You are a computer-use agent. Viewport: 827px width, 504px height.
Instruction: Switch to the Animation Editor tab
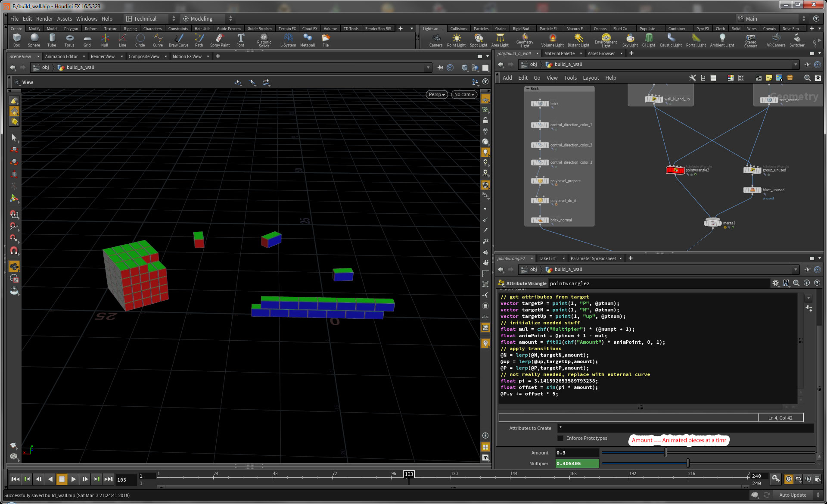click(x=61, y=56)
